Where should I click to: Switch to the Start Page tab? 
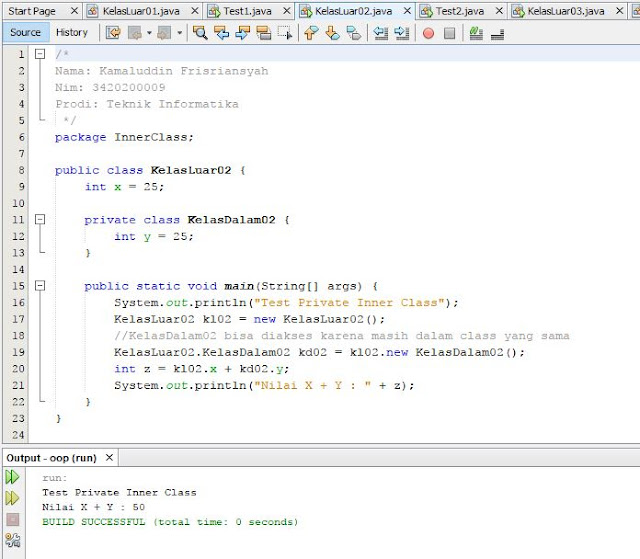[32, 11]
